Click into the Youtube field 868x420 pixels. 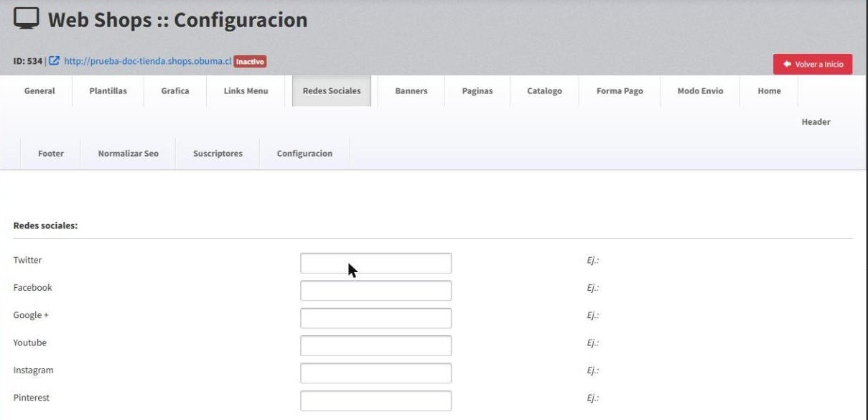(375, 345)
